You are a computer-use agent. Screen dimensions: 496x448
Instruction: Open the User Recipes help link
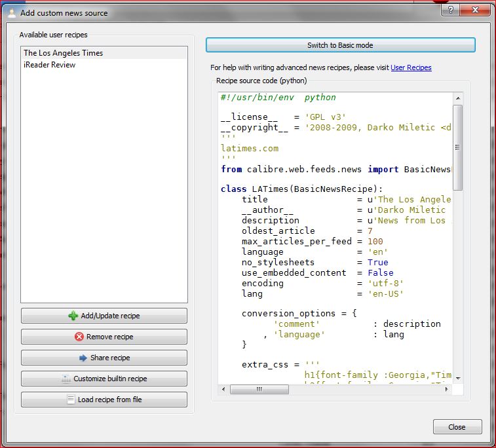click(411, 67)
